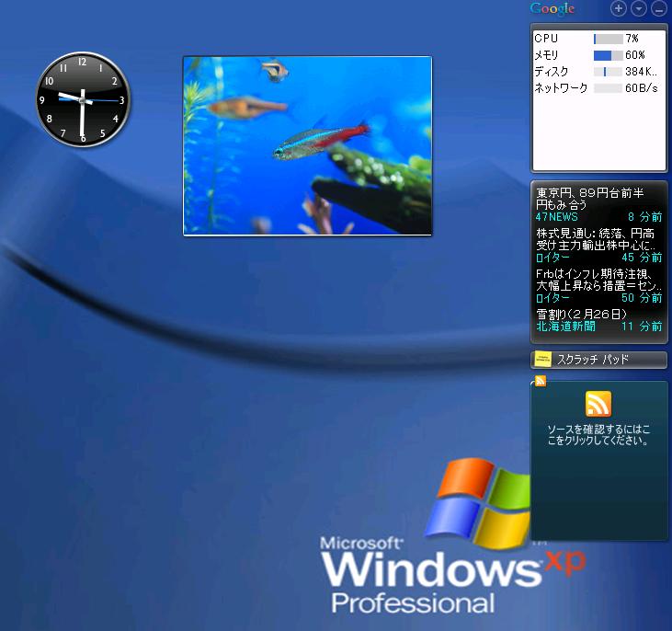
Task: Click the 7% CPU value
Action: 632,39
